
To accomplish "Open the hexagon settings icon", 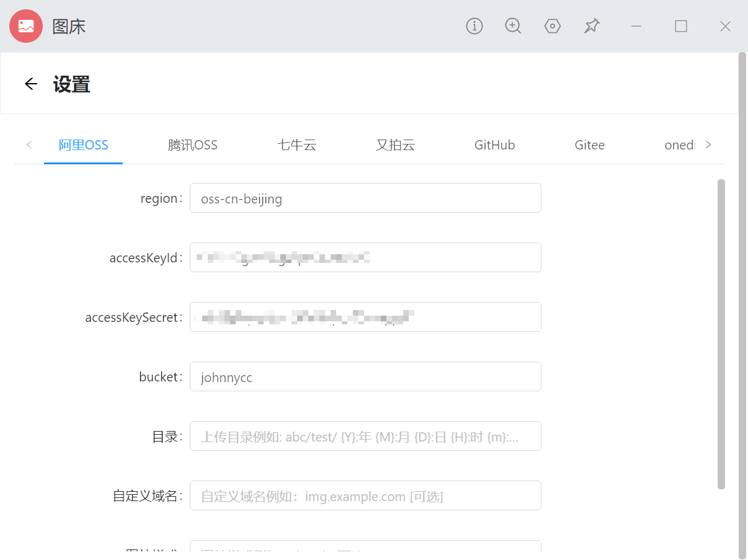I will (x=553, y=26).
